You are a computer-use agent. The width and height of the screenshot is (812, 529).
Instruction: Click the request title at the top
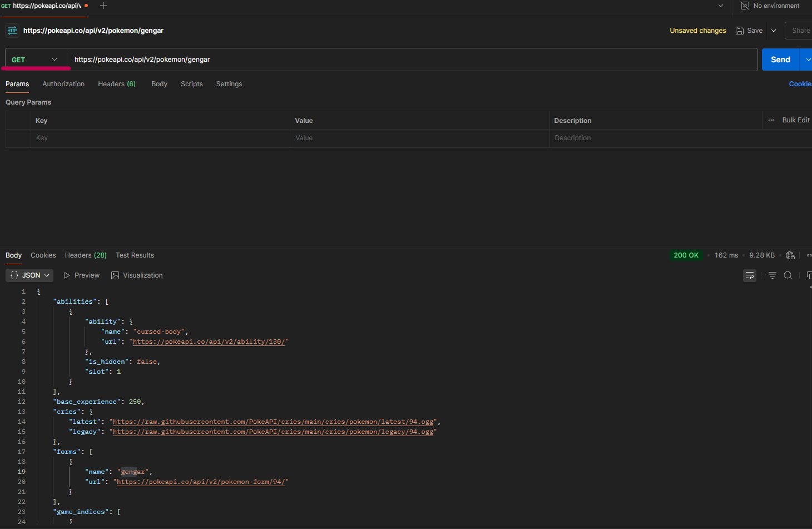coord(93,31)
